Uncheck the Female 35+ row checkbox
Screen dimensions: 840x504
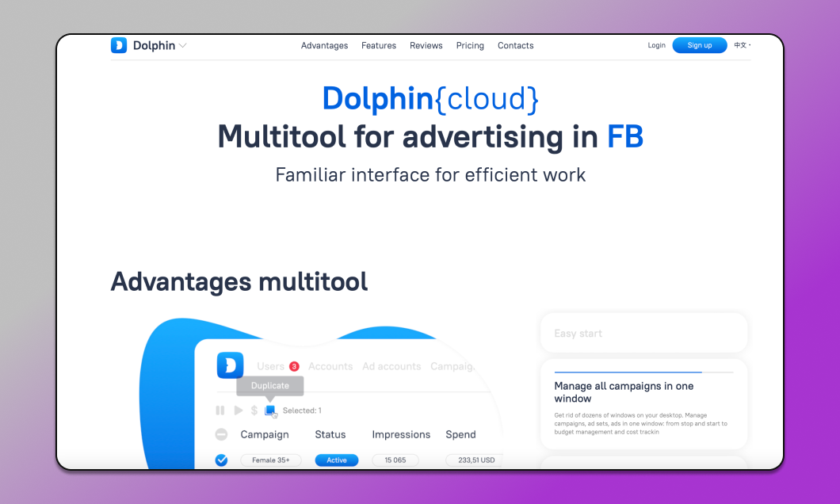(x=221, y=460)
